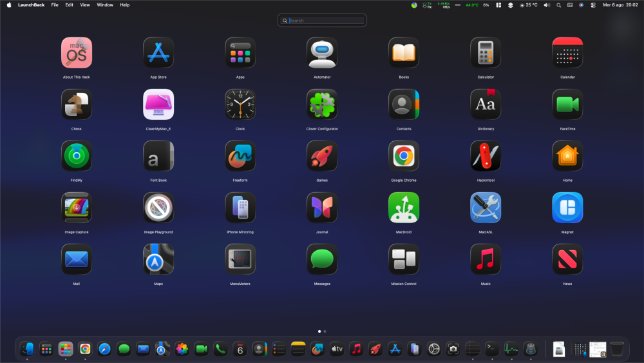The width and height of the screenshot is (644, 363).
Task: Select the first page indicator dot
Action: (x=319, y=331)
